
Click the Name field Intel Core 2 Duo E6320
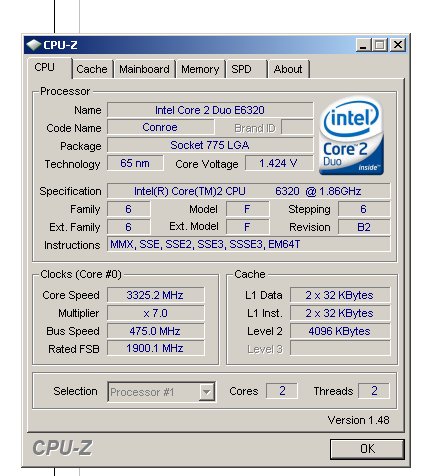[x=210, y=110]
